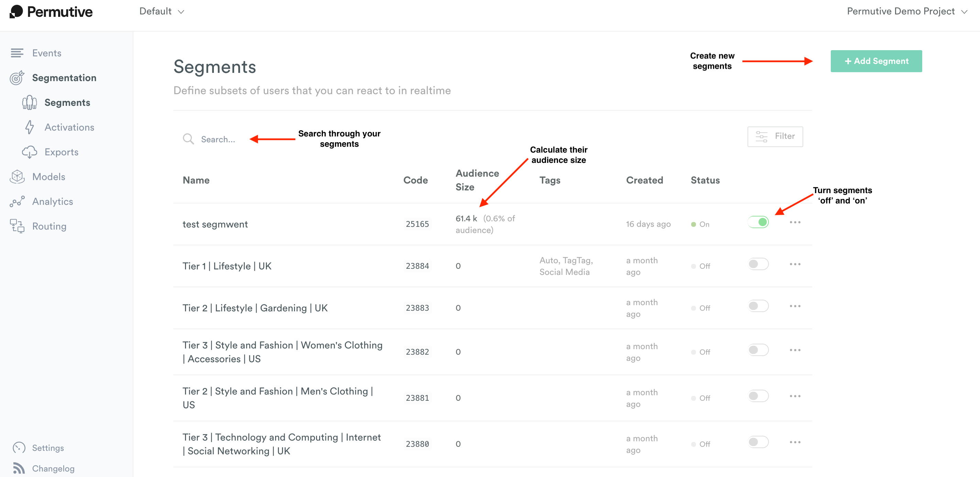980x477 pixels.
Task: Open more options for Women's Clothing row
Action: tap(795, 350)
